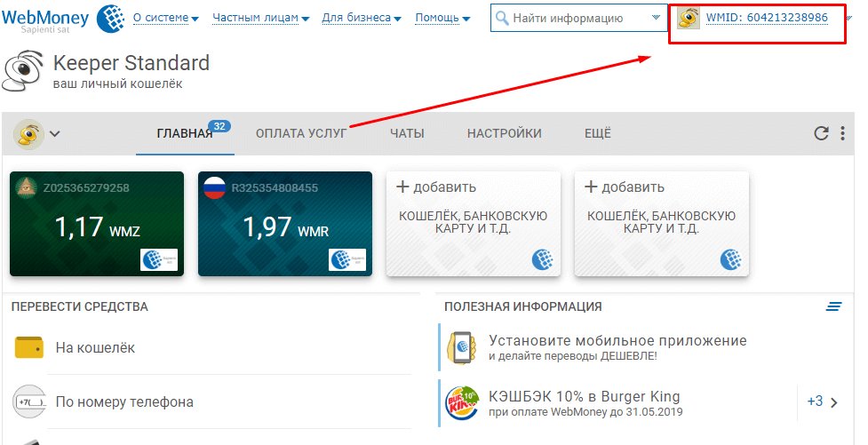Click the WMID: 604213238986 link

767,18
